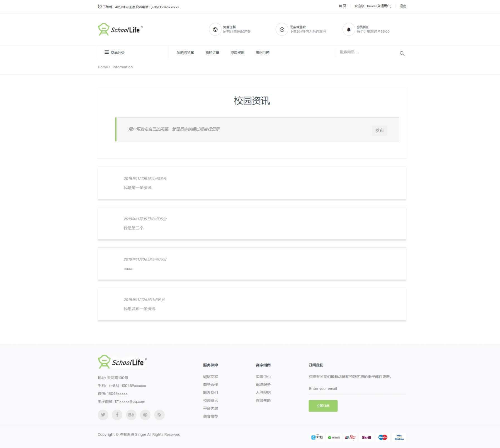Open the 诚招商家 footer link
Image resolution: width=500 pixels, height=448 pixels.
(210, 376)
